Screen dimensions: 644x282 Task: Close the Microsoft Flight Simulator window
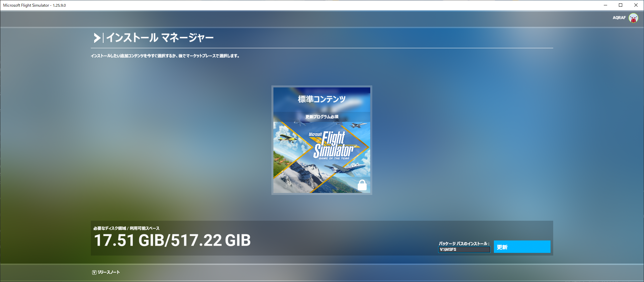636,5
